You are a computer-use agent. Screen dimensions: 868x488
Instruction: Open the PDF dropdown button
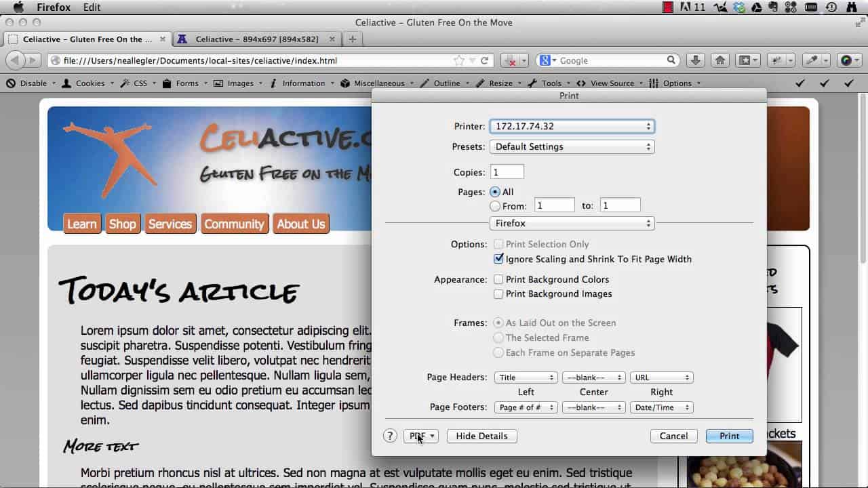(421, 436)
